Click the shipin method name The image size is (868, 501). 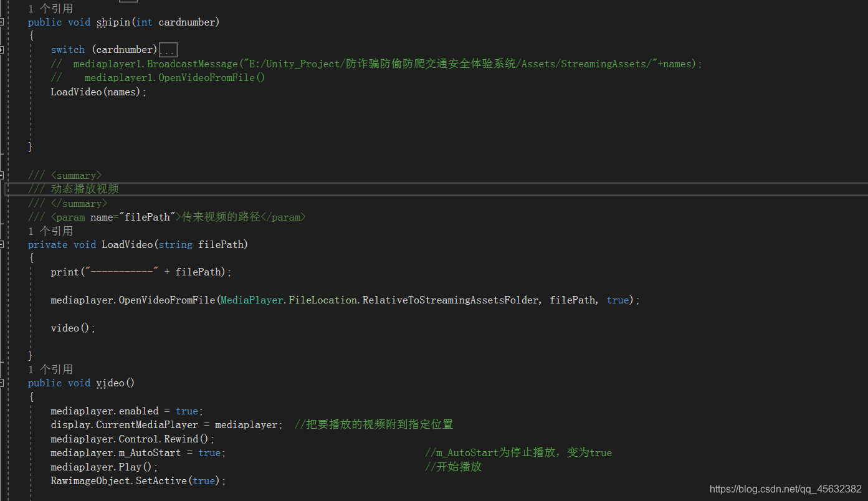(x=113, y=22)
